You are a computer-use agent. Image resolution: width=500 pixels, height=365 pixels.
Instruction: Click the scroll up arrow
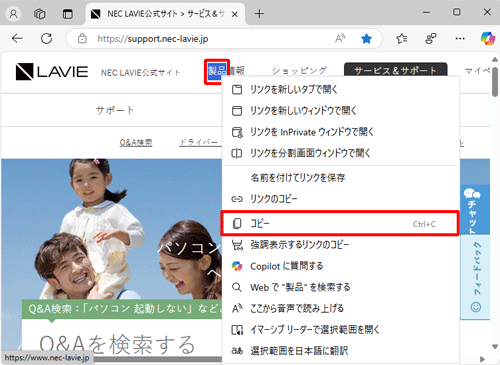pos(495,60)
